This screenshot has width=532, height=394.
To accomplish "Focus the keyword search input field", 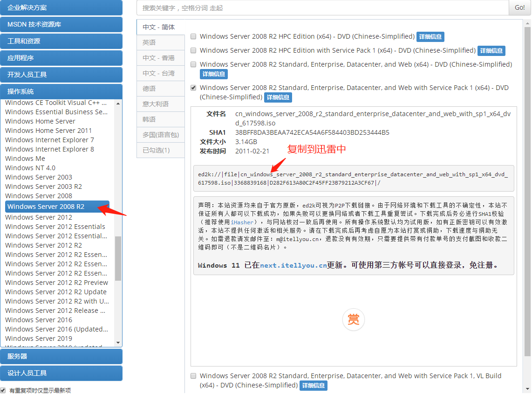I will click(323, 7).
